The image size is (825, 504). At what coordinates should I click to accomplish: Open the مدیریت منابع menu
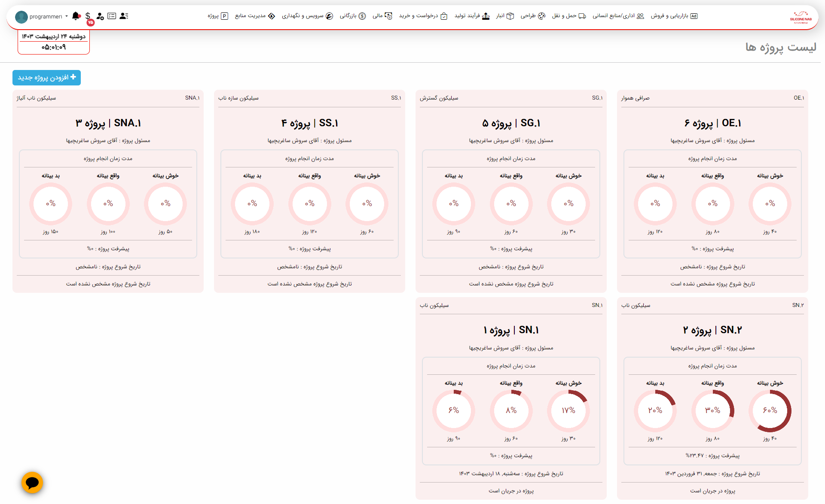[255, 16]
